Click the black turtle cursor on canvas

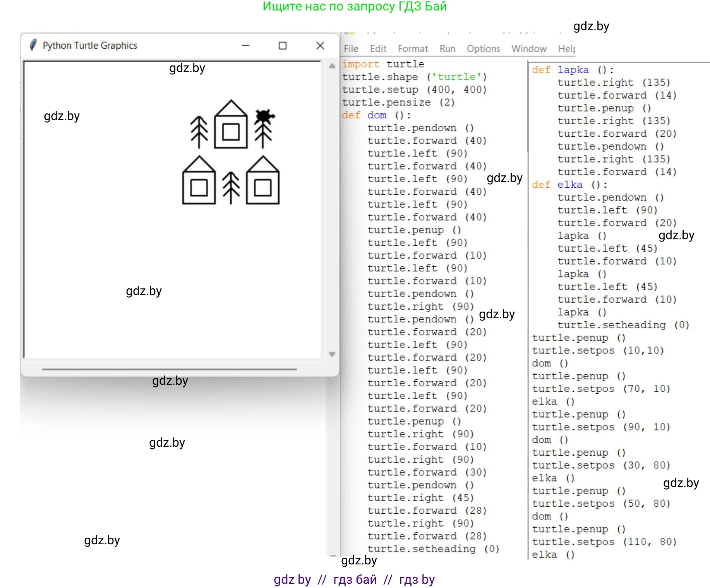click(x=264, y=116)
